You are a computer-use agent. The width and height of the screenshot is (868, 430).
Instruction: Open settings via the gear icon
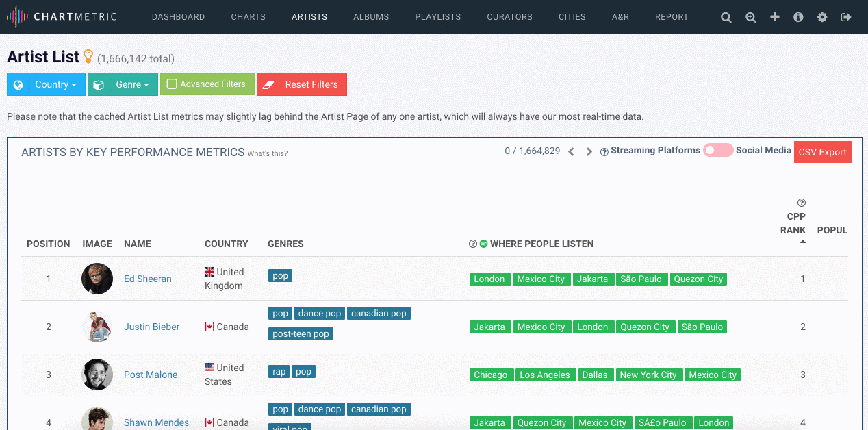pyautogui.click(x=822, y=17)
